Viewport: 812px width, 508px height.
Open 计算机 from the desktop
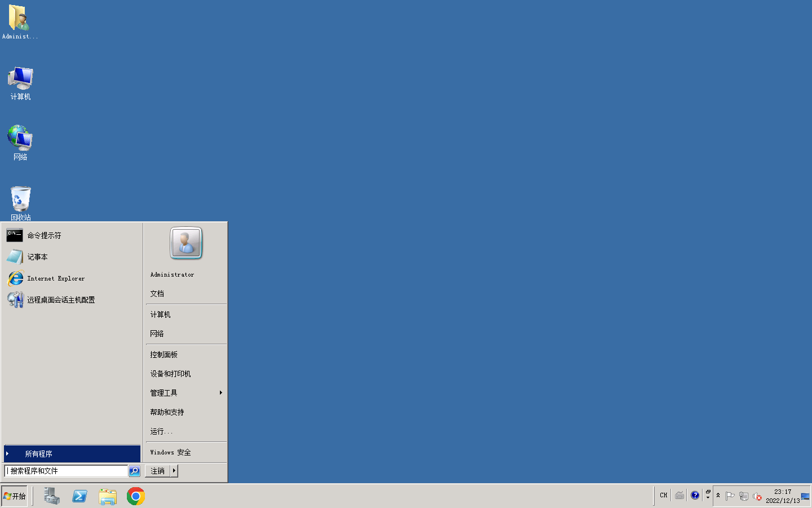[x=20, y=82]
